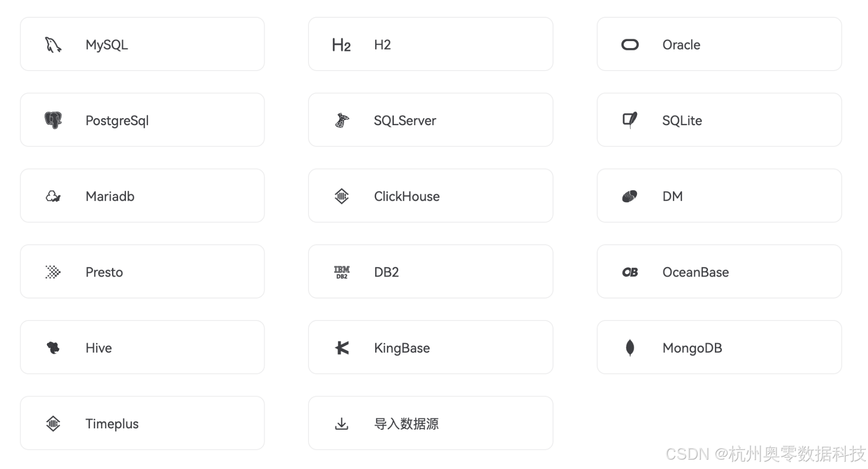Click the ClickHouse diamond icon
The width and height of the screenshot is (868, 469).
342,196
